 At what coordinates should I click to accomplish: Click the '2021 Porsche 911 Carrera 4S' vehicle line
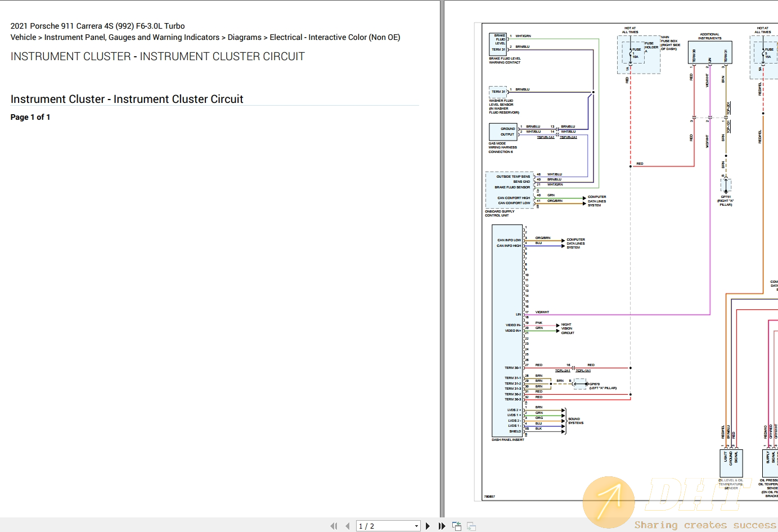[x=98, y=26]
